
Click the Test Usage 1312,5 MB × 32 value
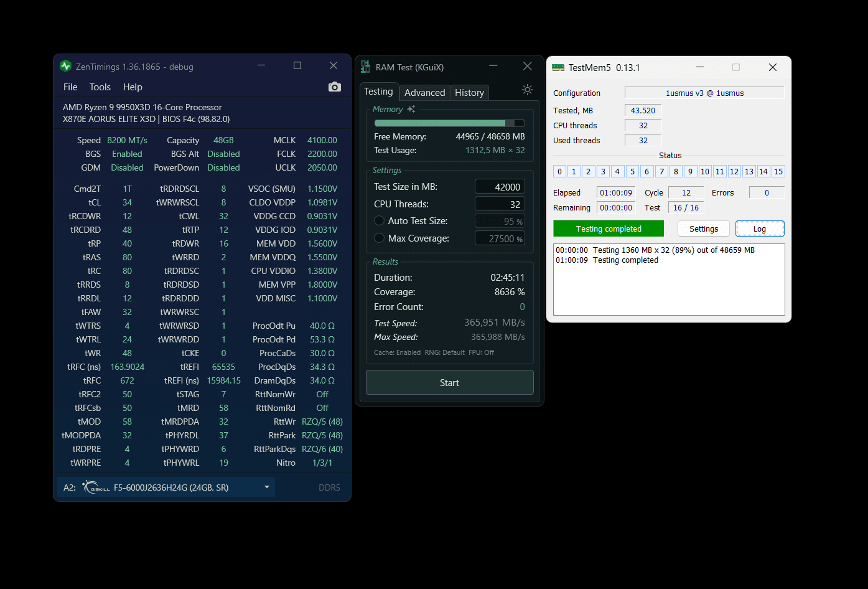(x=495, y=150)
